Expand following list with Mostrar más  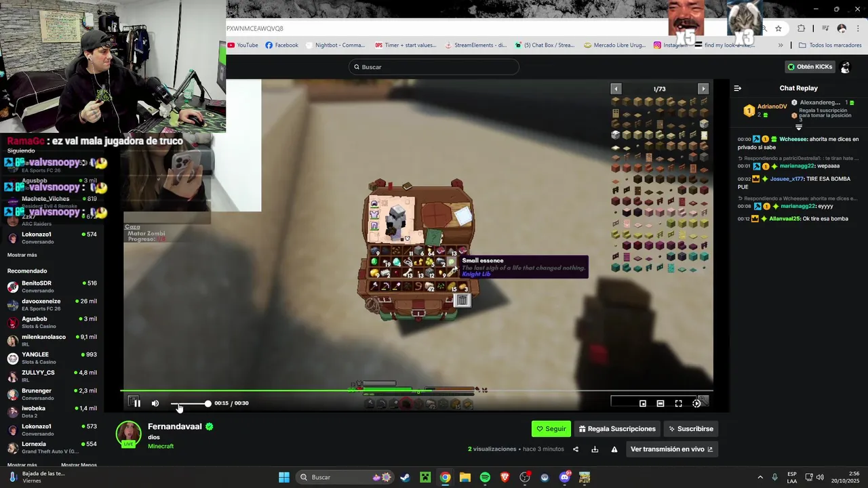(x=22, y=255)
